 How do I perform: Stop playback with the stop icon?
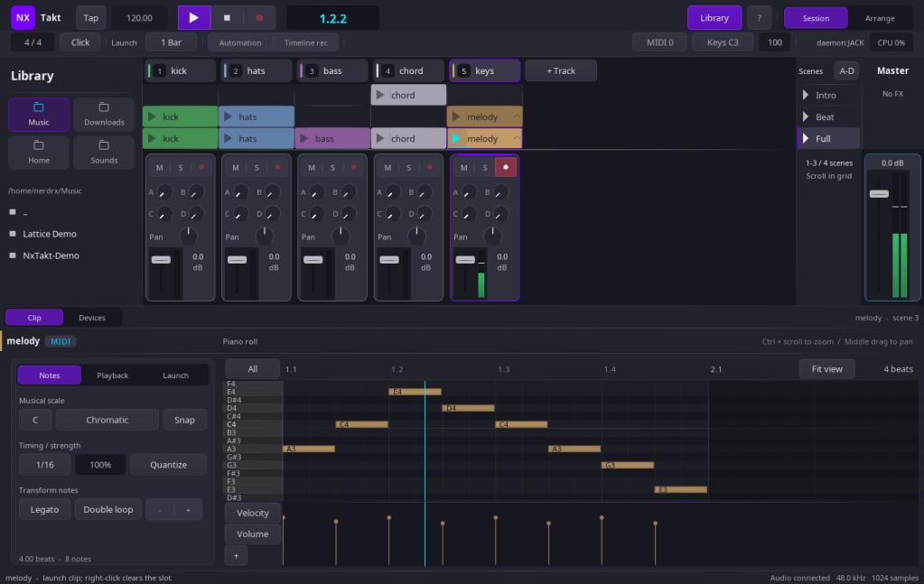227,18
